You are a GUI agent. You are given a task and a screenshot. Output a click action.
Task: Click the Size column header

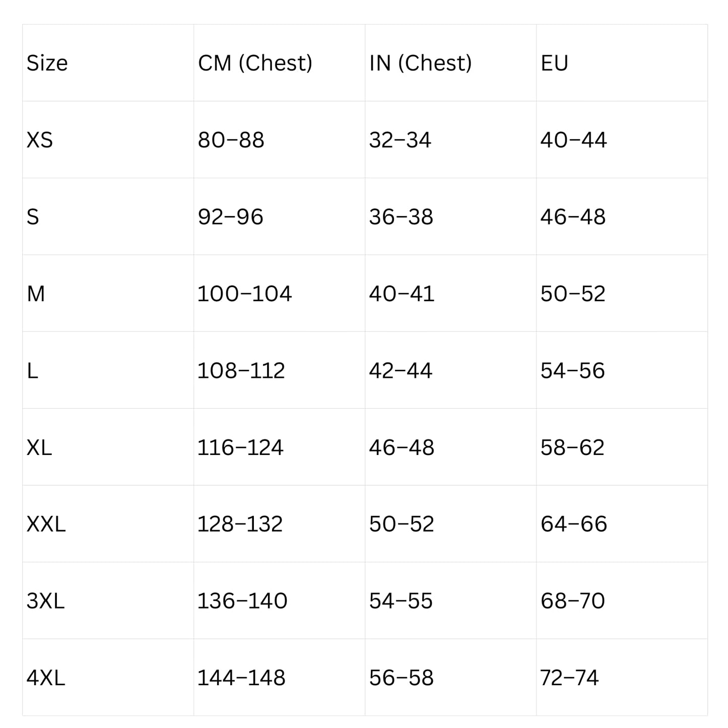47,63
